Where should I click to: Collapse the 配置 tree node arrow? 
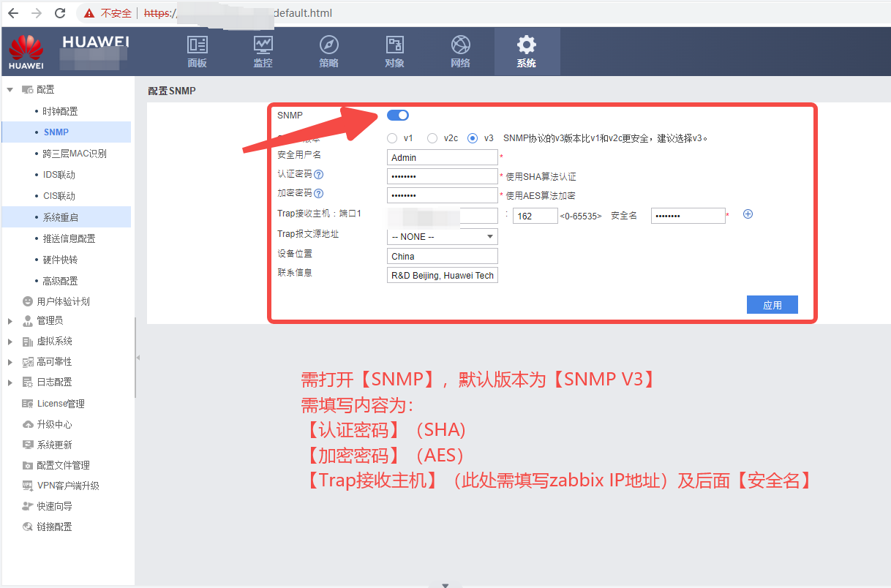click(x=10, y=90)
